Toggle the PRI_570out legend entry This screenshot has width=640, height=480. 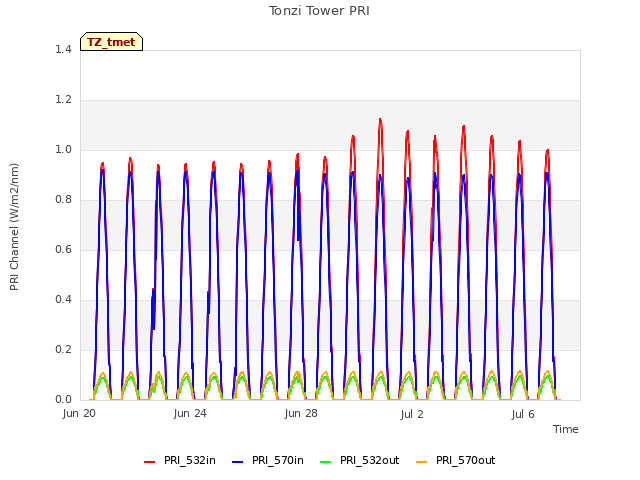(x=456, y=461)
